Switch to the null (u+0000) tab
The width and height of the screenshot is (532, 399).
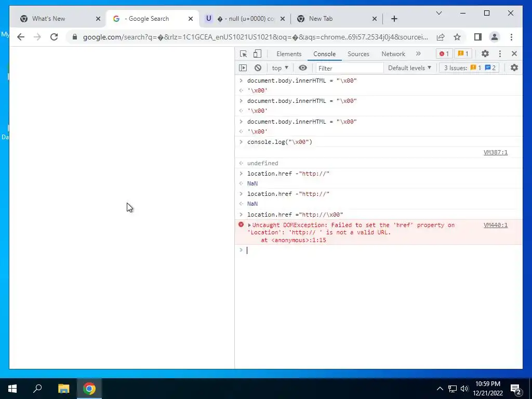click(x=246, y=19)
